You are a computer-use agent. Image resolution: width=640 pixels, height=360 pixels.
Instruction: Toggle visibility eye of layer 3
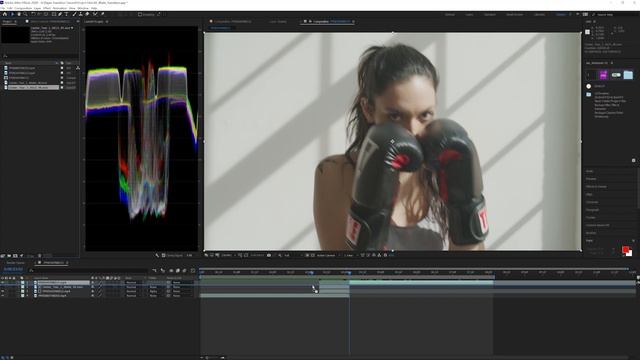(2, 291)
